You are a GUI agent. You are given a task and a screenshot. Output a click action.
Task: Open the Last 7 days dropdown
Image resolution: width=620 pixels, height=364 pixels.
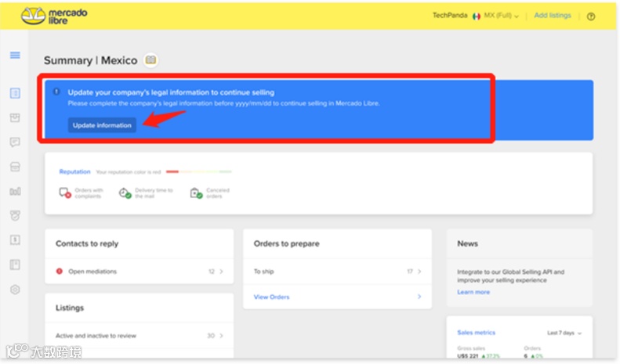tap(564, 333)
